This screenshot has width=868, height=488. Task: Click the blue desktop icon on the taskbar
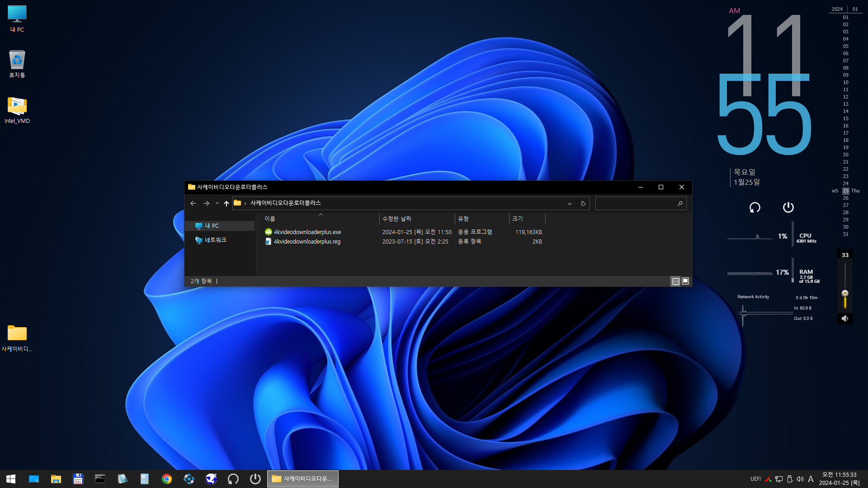(x=34, y=479)
